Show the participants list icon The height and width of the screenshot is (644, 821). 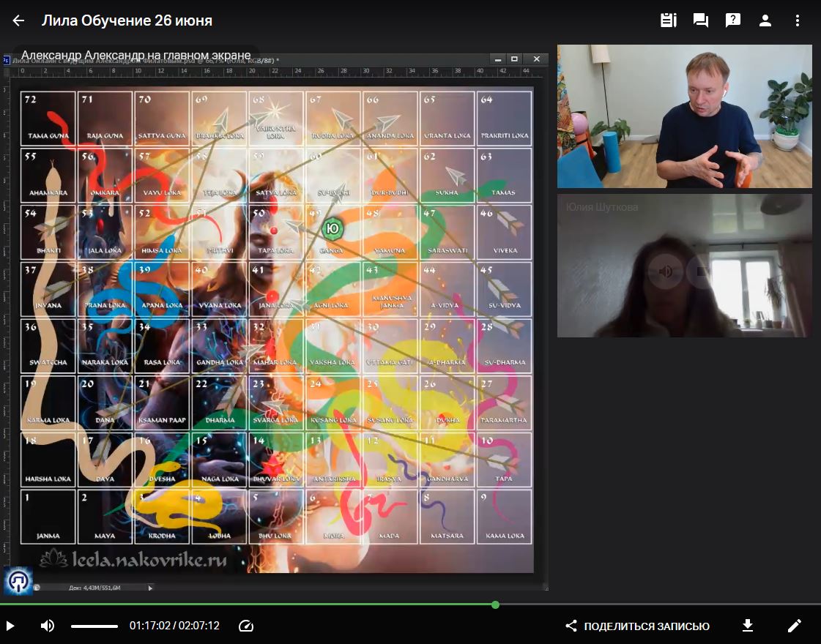[x=765, y=20]
